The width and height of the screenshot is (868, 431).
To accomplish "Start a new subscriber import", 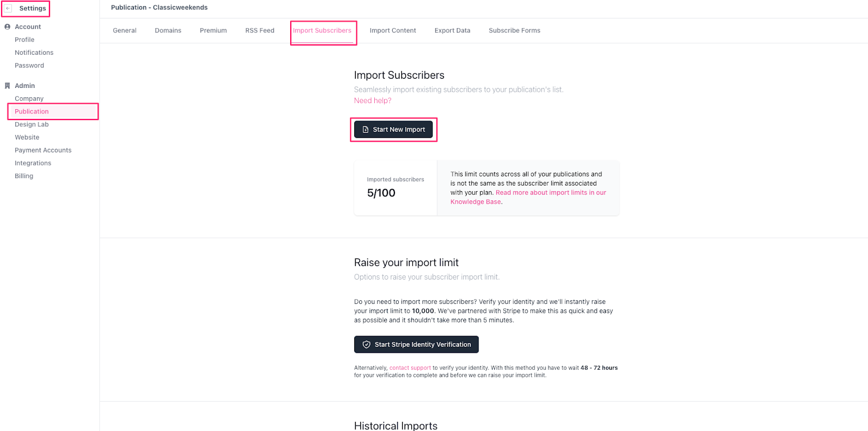I will click(x=393, y=130).
